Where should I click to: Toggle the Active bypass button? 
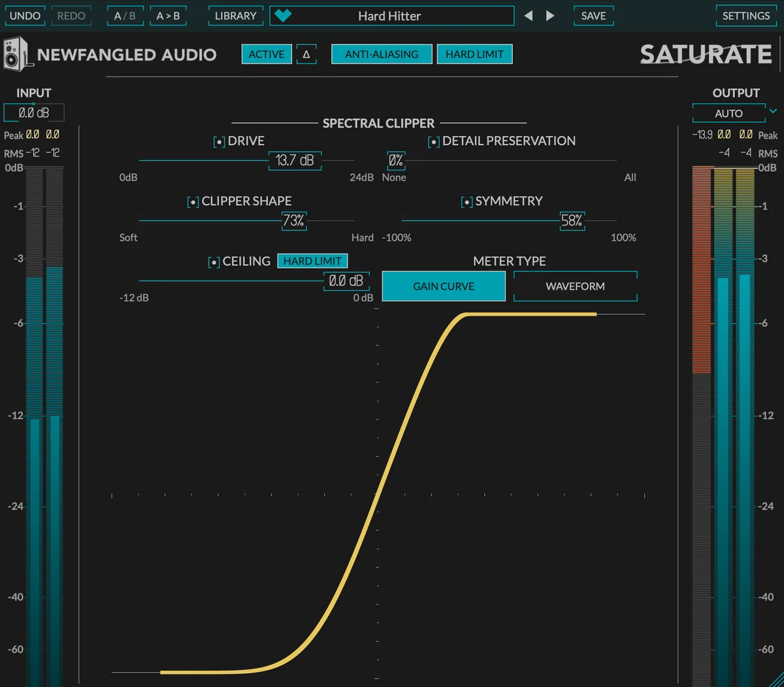[x=267, y=54]
